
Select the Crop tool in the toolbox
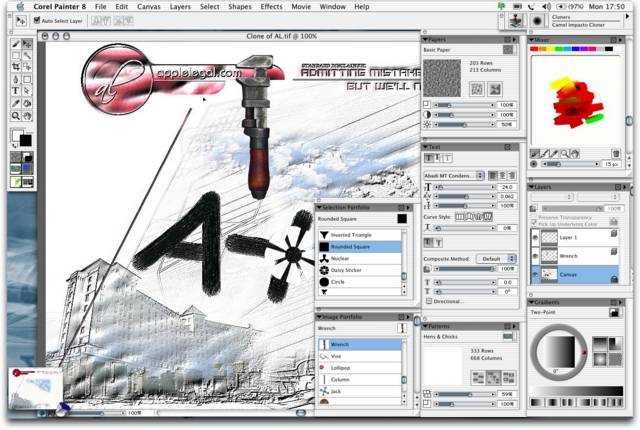point(16,67)
